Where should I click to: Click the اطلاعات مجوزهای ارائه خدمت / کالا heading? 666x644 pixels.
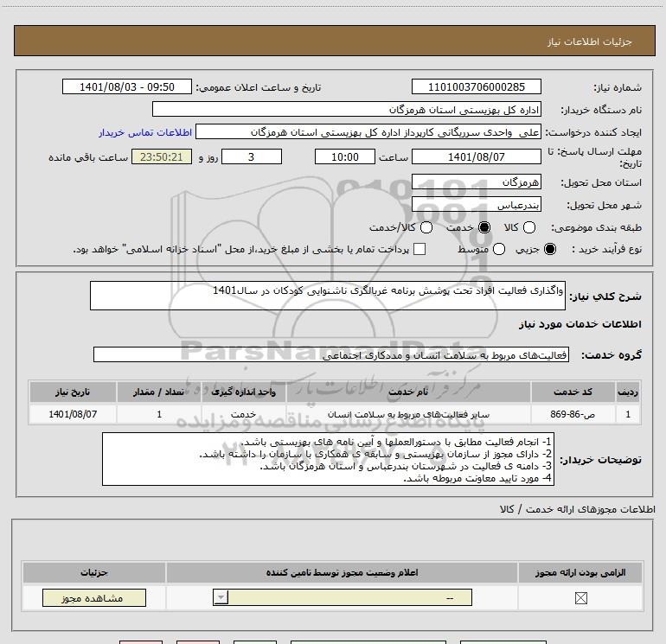(x=578, y=509)
